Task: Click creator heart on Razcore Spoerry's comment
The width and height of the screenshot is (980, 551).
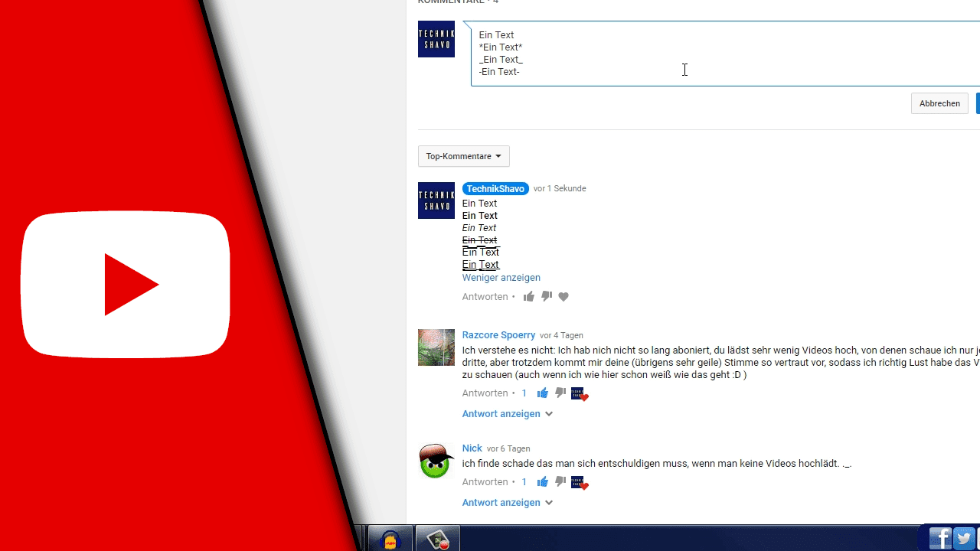Action: pos(580,394)
